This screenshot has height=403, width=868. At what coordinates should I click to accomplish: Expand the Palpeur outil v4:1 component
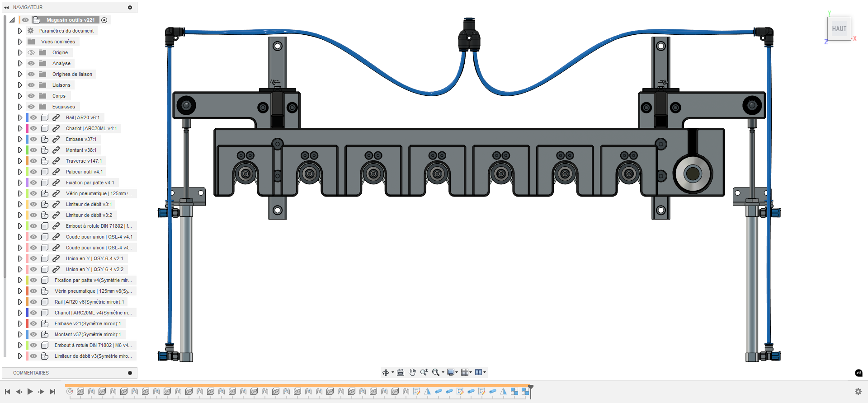20,172
